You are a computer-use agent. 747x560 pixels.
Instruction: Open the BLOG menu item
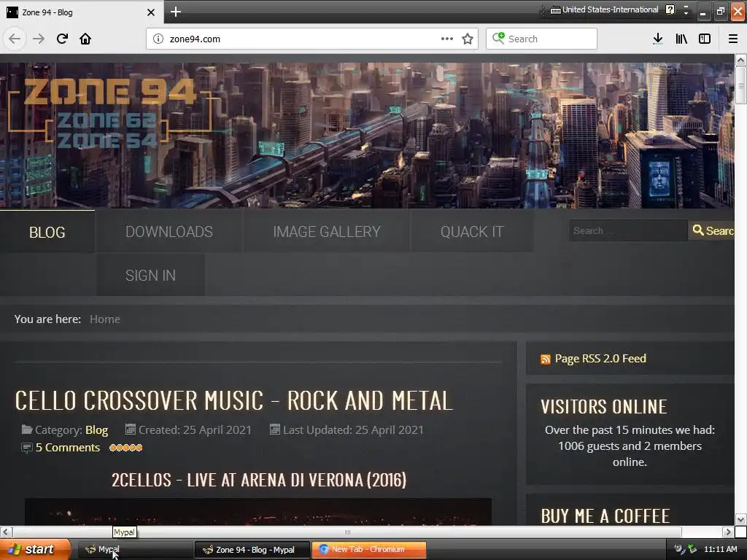click(x=47, y=232)
